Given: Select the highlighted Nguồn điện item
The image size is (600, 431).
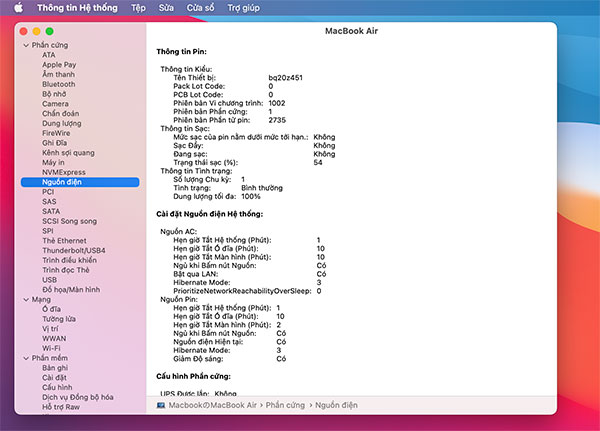Looking at the screenshot, I should (80, 182).
